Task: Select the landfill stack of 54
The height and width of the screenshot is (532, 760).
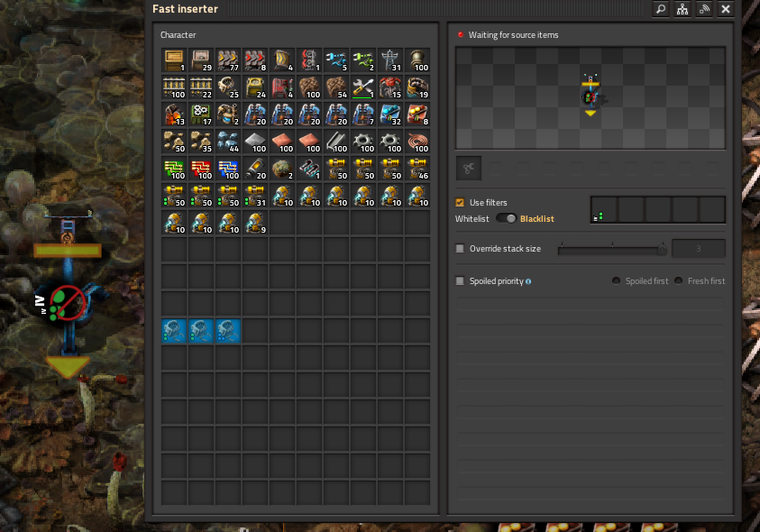Action: click(x=337, y=87)
